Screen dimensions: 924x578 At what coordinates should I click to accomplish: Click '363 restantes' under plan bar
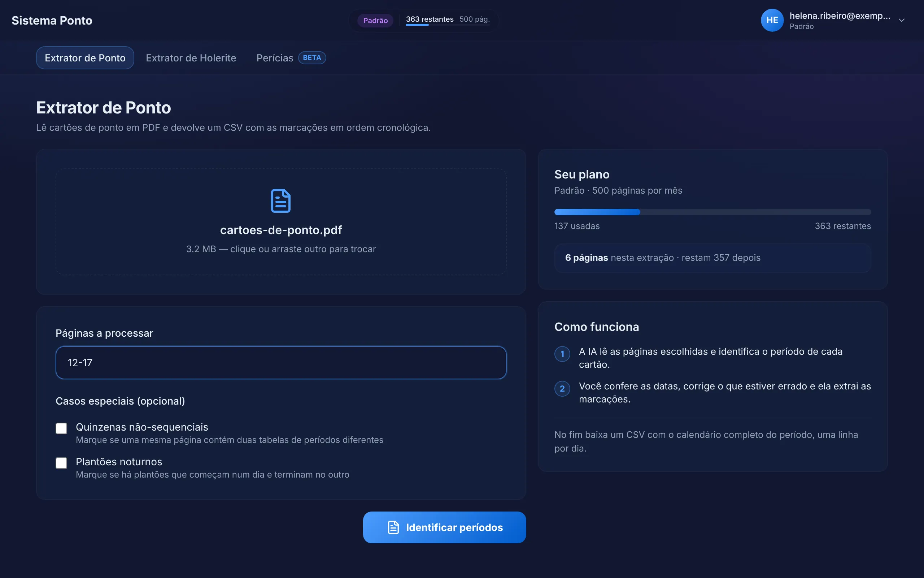click(843, 226)
